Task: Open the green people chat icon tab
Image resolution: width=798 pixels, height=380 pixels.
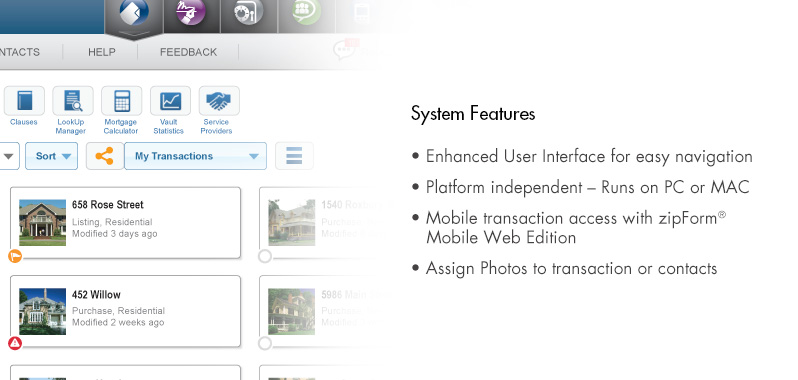Action: (307, 13)
